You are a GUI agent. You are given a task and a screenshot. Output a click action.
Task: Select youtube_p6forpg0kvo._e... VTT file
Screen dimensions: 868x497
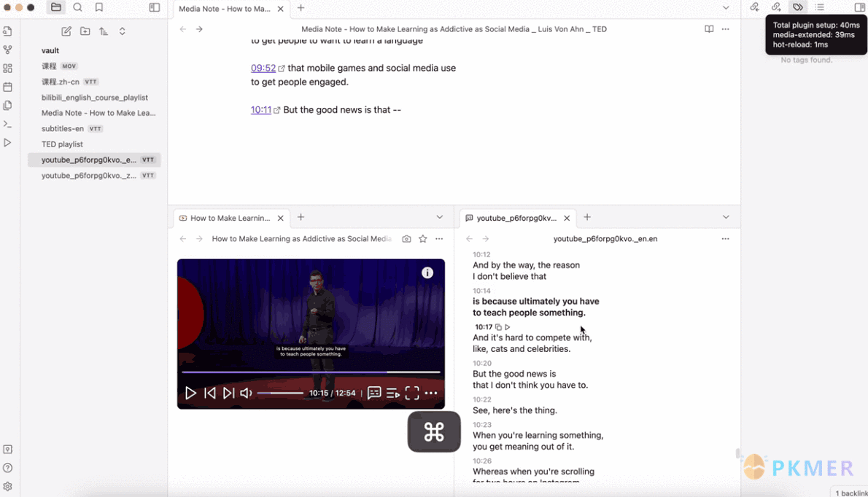coord(94,160)
